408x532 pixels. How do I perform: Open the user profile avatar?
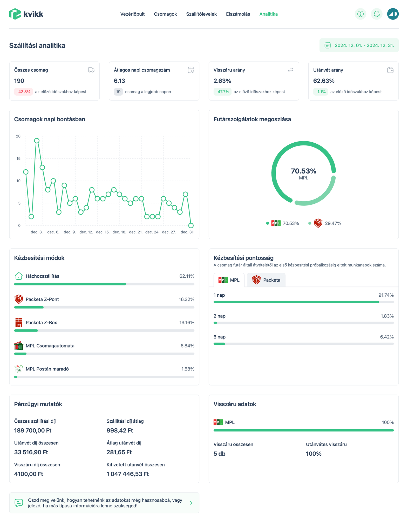[393, 14]
